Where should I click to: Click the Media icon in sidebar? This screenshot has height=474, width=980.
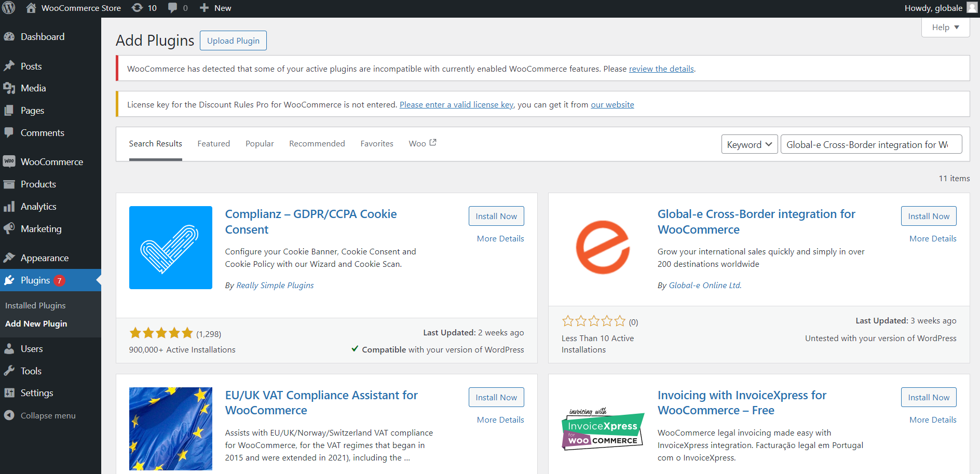pyautogui.click(x=9, y=88)
